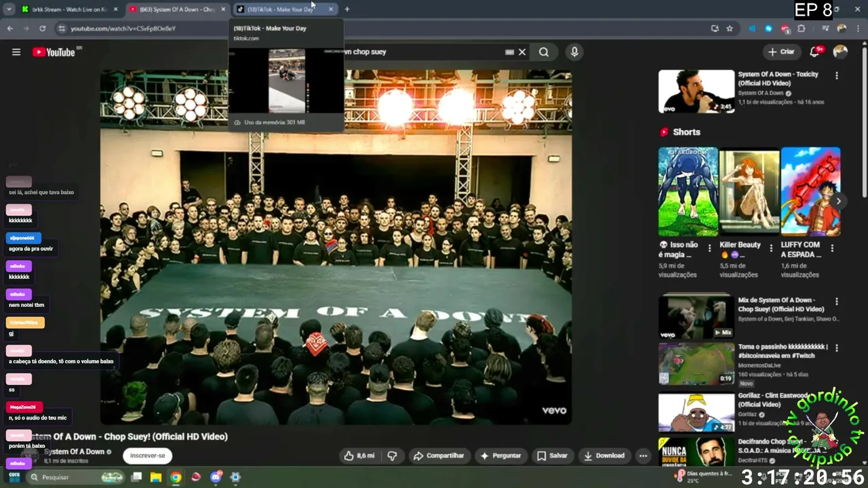Viewport: 868px width, 488px height.
Task: Go forward in browser history
Action: pos(26,28)
